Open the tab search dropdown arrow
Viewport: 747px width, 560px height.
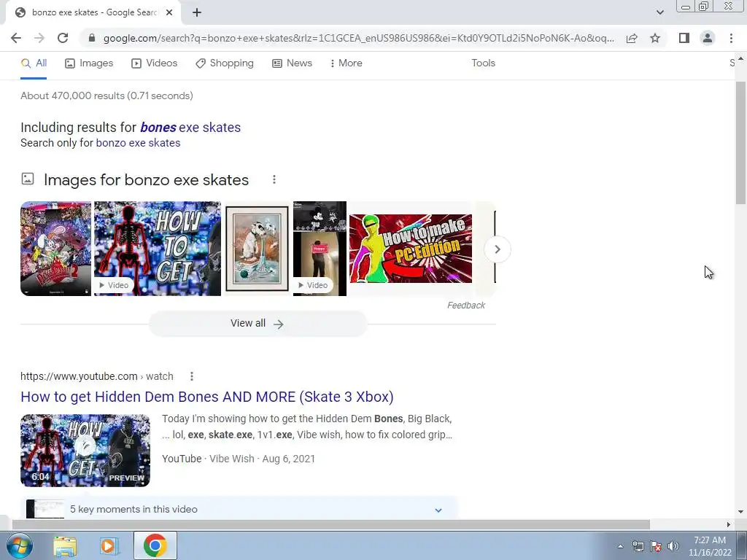(x=659, y=12)
